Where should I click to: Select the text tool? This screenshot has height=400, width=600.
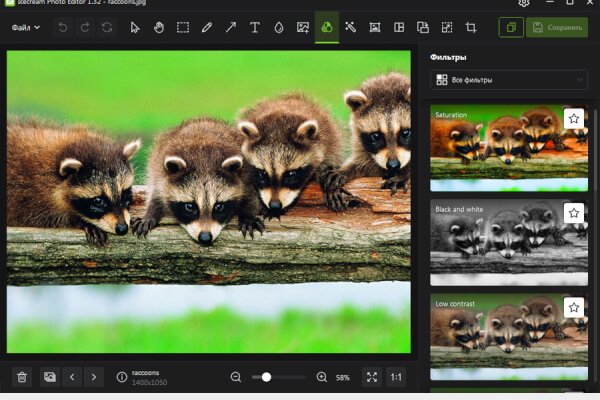pyautogui.click(x=255, y=28)
